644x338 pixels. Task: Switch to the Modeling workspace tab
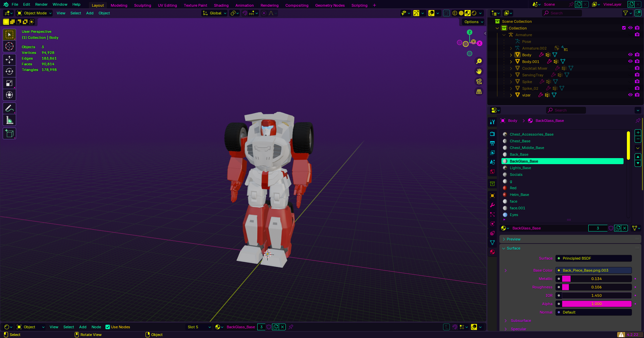[119, 5]
